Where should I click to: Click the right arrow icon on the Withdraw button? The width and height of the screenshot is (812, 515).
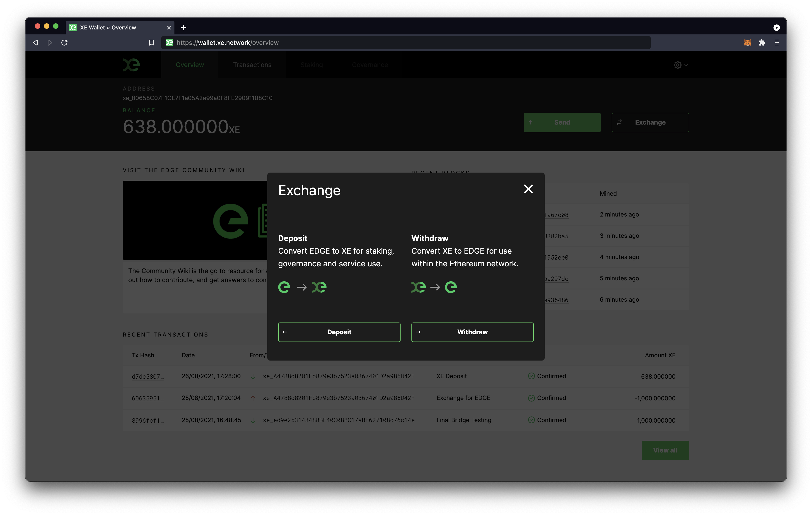pos(418,332)
